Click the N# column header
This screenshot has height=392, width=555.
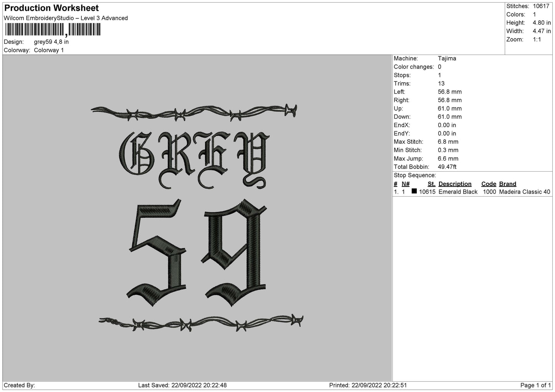click(x=406, y=184)
